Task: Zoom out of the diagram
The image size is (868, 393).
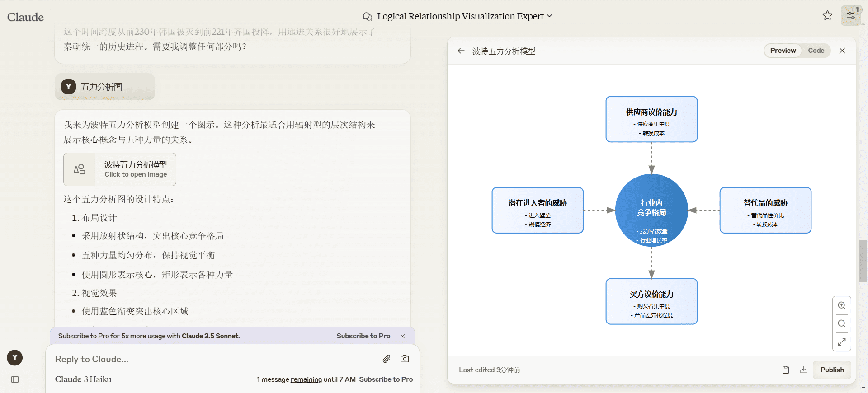Action: click(842, 324)
